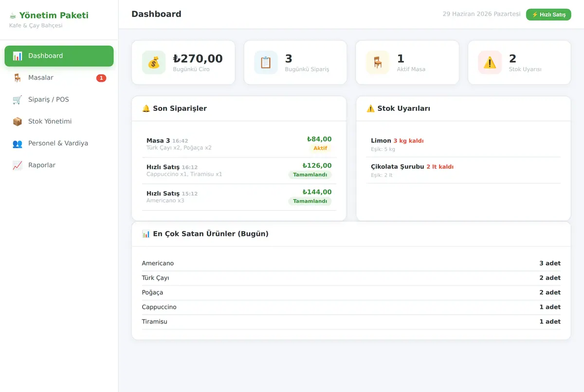Click the Yönetim Paketi app title
Image resolution: width=584 pixels, height=392 pixels.
pos(54,16)
